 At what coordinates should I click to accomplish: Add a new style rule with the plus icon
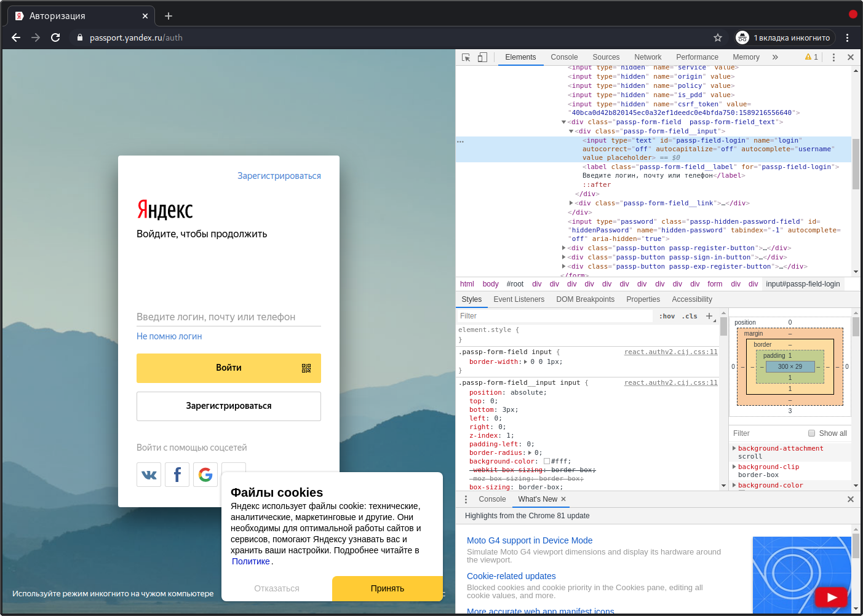click(709, 316)
